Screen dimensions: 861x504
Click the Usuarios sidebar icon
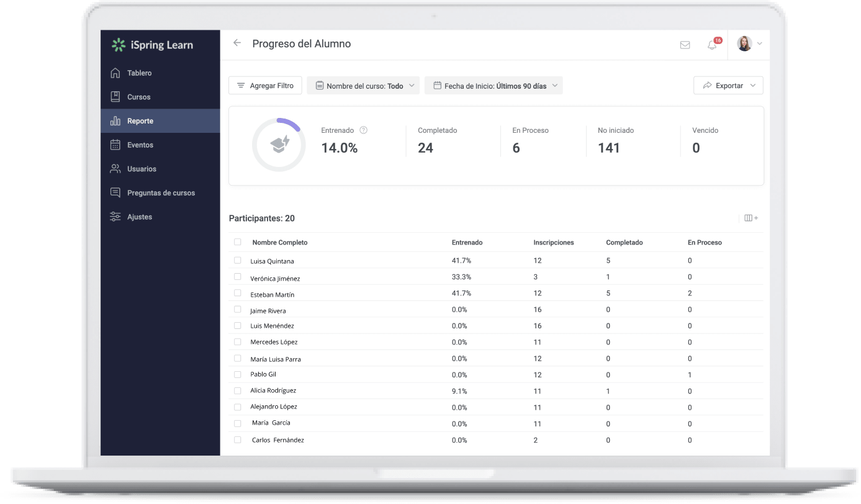pos(115,168)
